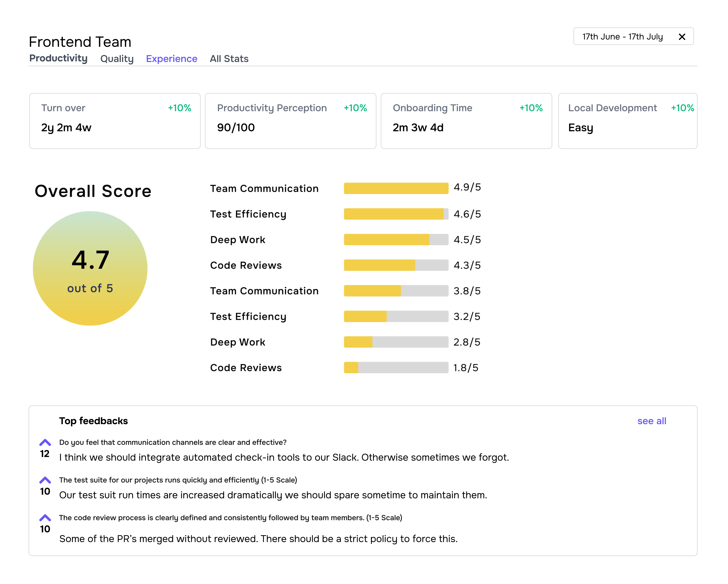Switch to the Quality tab

click(117, 59)
